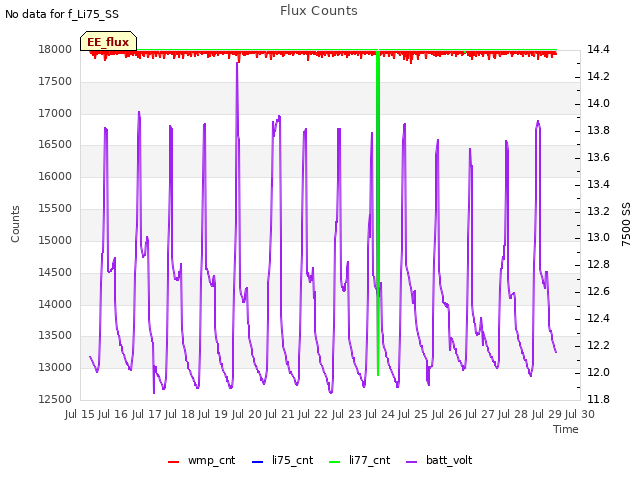Image resolution: width=640 pixels, height=480 pixels.
Task: Click the Jul 15 x-axis date label
Action: 80,414
